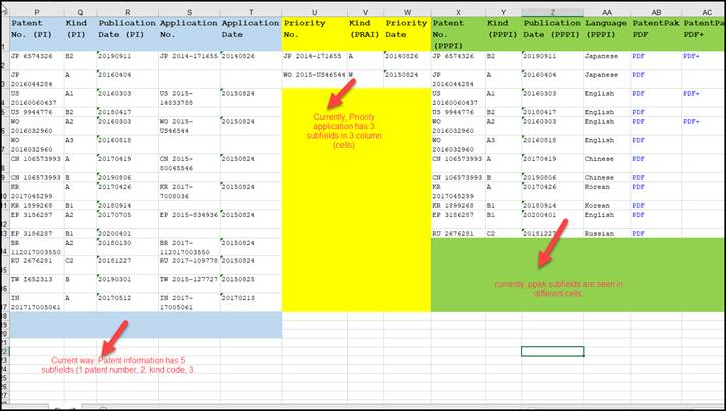Screen dimensions: 726x411
Task: Open PDF link for JP 6574326 row
Action: click(x=638, y=57)
